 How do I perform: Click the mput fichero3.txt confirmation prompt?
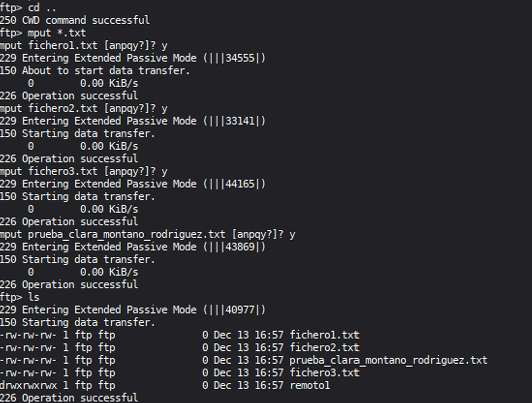[84, 172]
